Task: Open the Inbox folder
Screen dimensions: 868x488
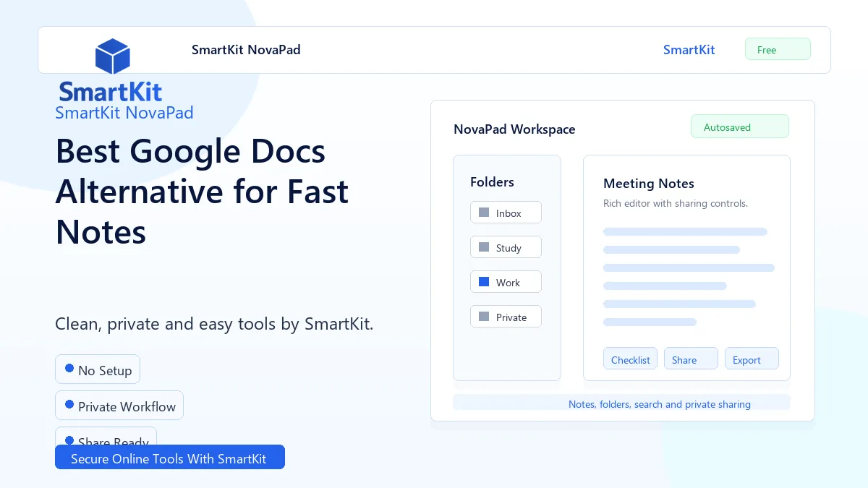Action: pos(506,213)
